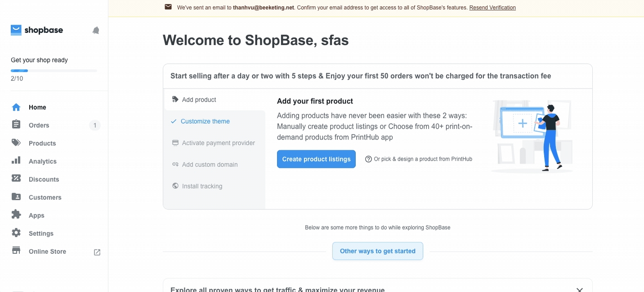
Task: Open Apps puzzle piece icon
Action: coord(16,215)
